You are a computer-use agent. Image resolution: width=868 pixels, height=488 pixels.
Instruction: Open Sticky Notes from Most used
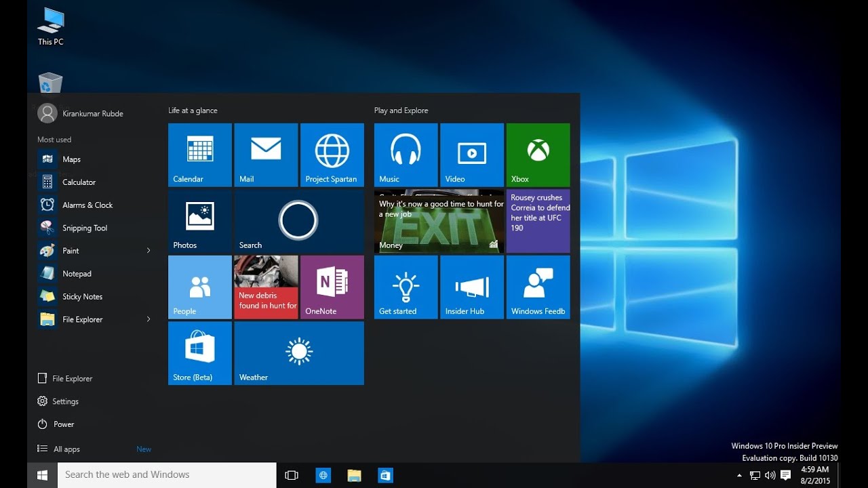click(x=95, y=297)
